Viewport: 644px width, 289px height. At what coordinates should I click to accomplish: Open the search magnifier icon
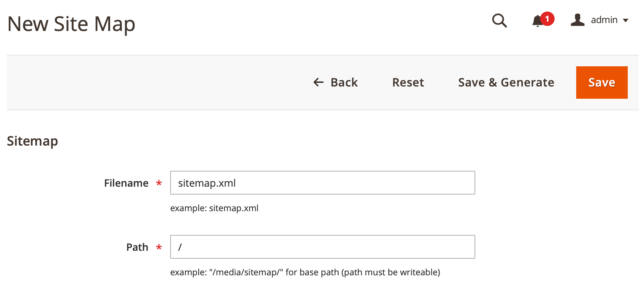(499, 21)
